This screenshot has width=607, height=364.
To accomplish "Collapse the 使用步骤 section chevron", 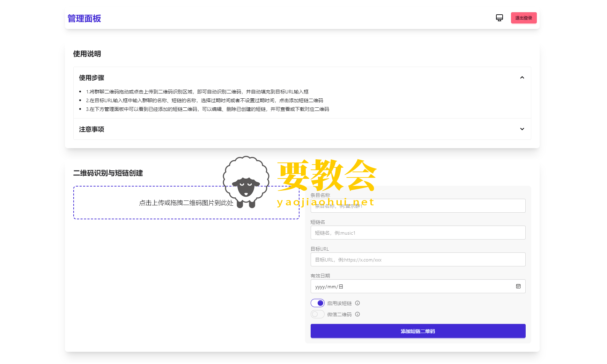I will point(522,77).
